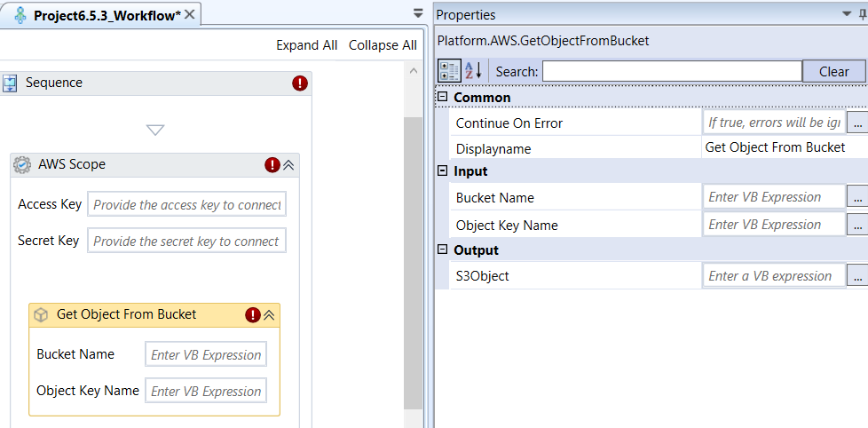Click the drop-point triangle under Sequence
This screenshot has height=428, width=868.
coord(155,131)
